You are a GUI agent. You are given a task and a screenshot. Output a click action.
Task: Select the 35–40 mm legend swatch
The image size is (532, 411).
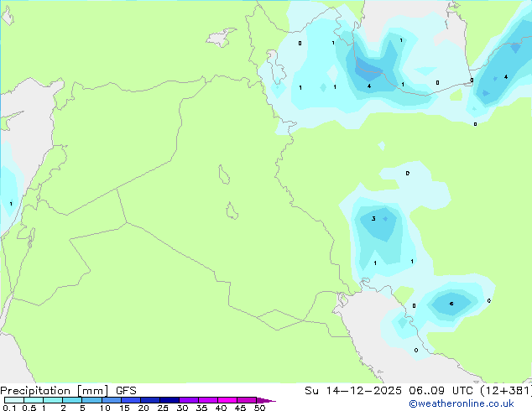pyautogui.click(x=208, y=400)
